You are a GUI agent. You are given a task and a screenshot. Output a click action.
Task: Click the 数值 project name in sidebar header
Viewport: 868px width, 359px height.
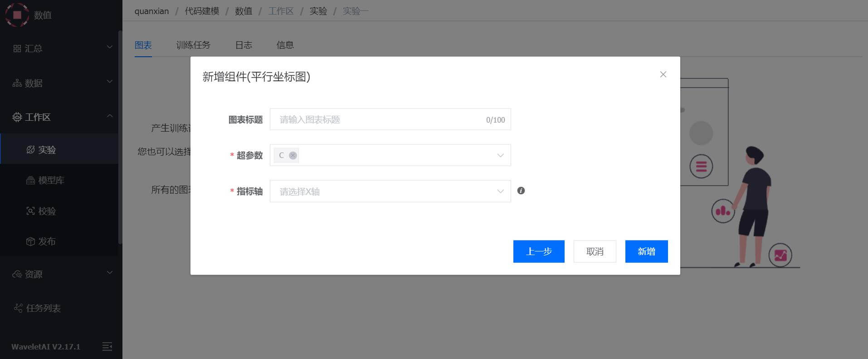43,15
